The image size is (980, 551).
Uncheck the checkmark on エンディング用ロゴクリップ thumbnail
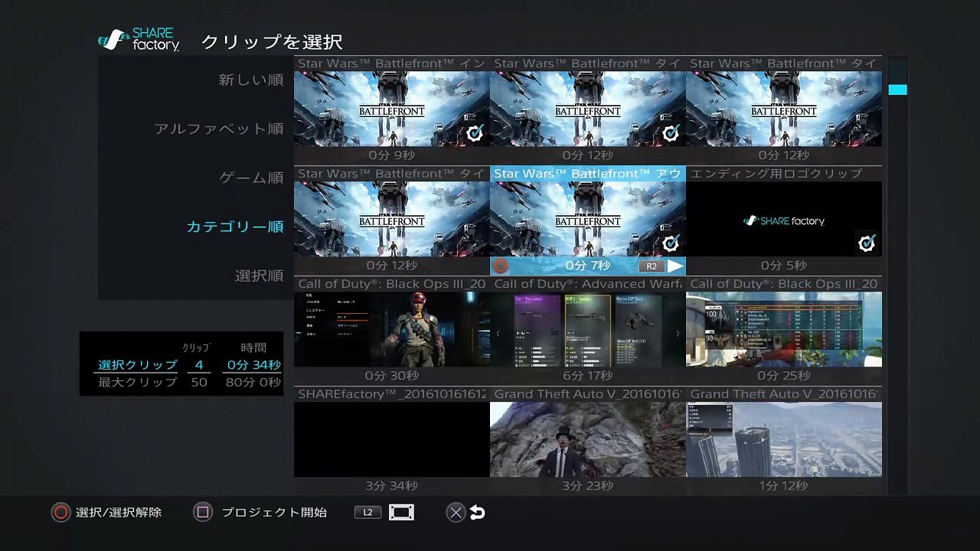867,243
